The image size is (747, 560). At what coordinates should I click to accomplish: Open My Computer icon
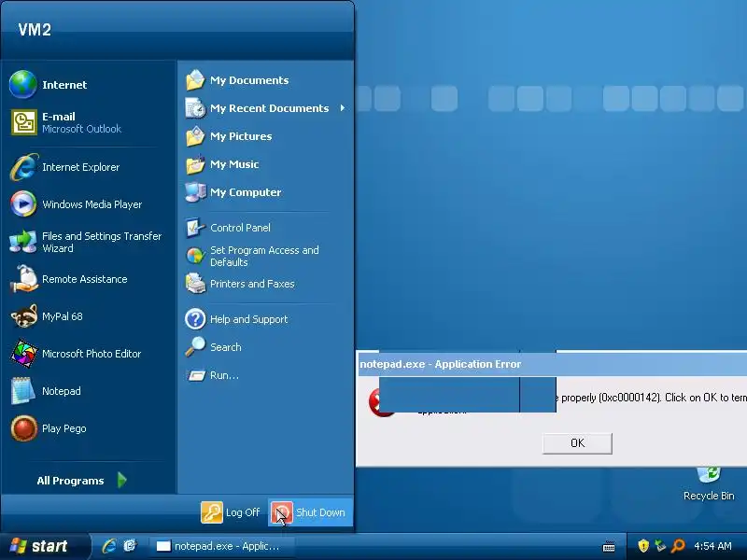(195, 192)
